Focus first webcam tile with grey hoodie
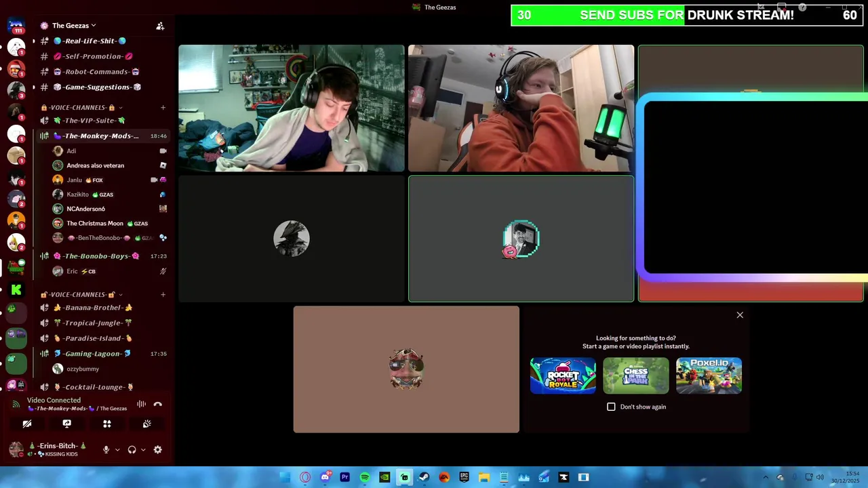The width and height of the screenshot is (868, 488). [292, 108]
